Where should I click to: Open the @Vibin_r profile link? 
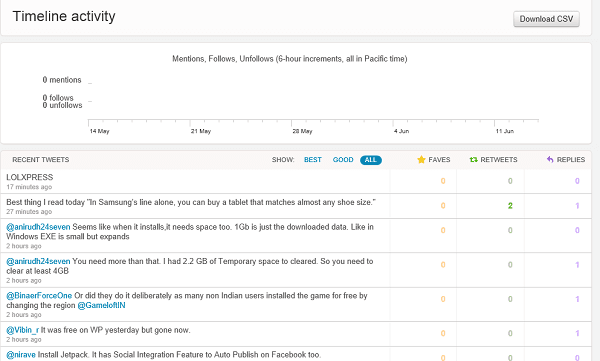click(23, 330)
